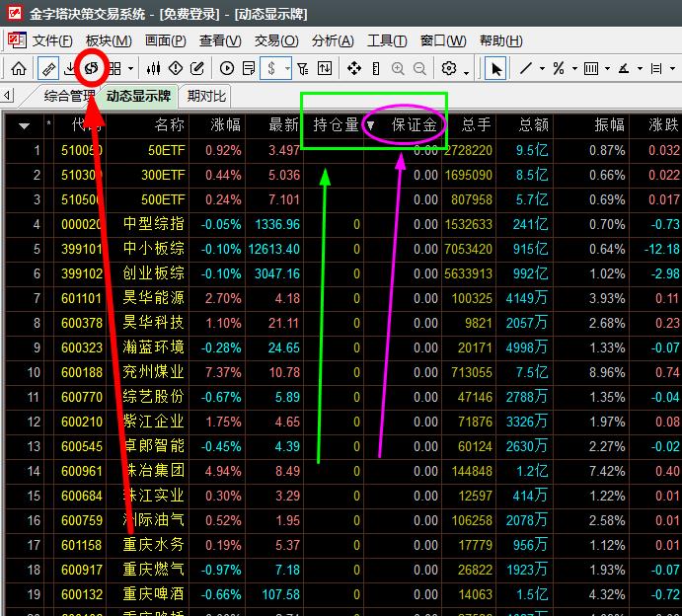Screen dimensions: 682x616
Task: Open the 交易(O) menu
Action: click(276, 40)
